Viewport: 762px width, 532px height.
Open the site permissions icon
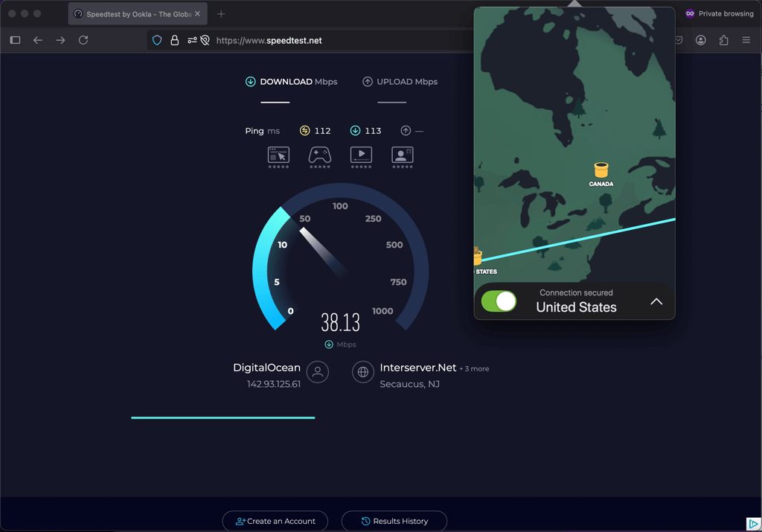193,40
